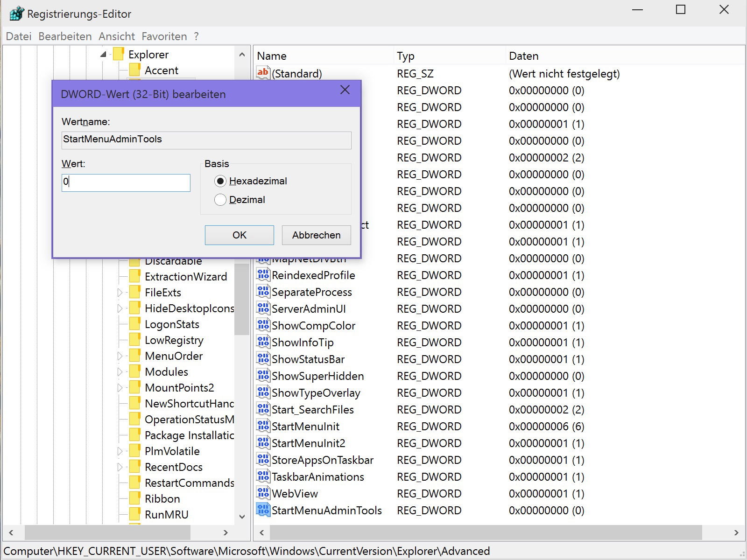747x560 pixels.
Task: Click the tree pane vertical scrollbar thumb
Action: click(242, 299)
